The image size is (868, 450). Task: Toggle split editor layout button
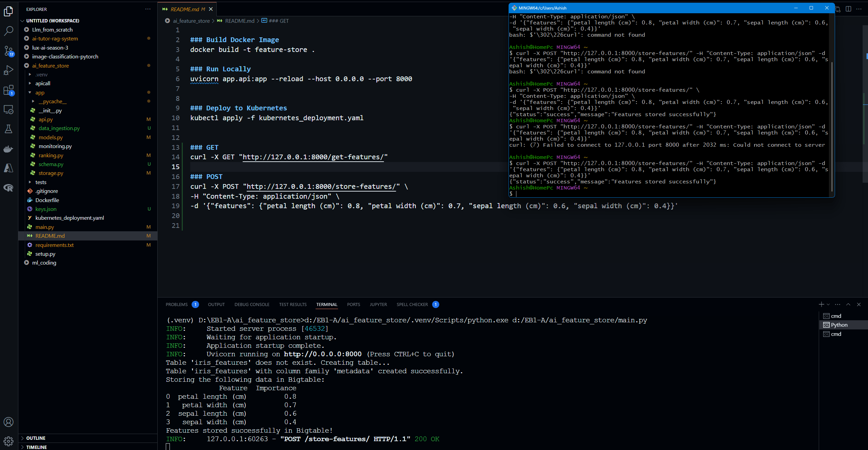pos(848,9)
